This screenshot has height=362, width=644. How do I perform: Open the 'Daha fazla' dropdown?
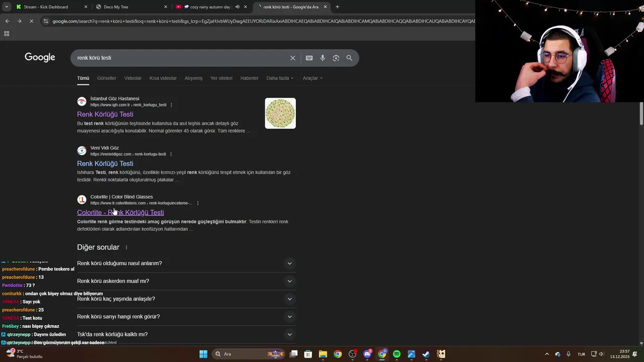point(280,78)
